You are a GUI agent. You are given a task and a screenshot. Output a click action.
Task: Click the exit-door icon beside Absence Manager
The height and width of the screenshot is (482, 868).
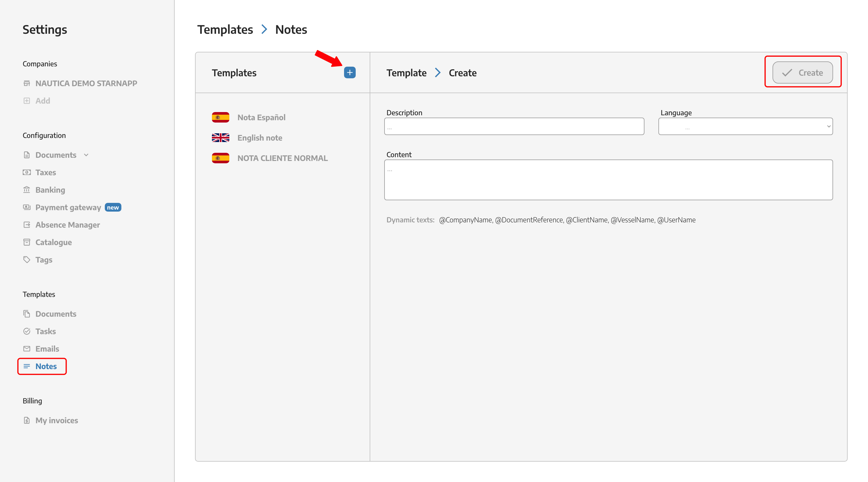coord(26,225)
